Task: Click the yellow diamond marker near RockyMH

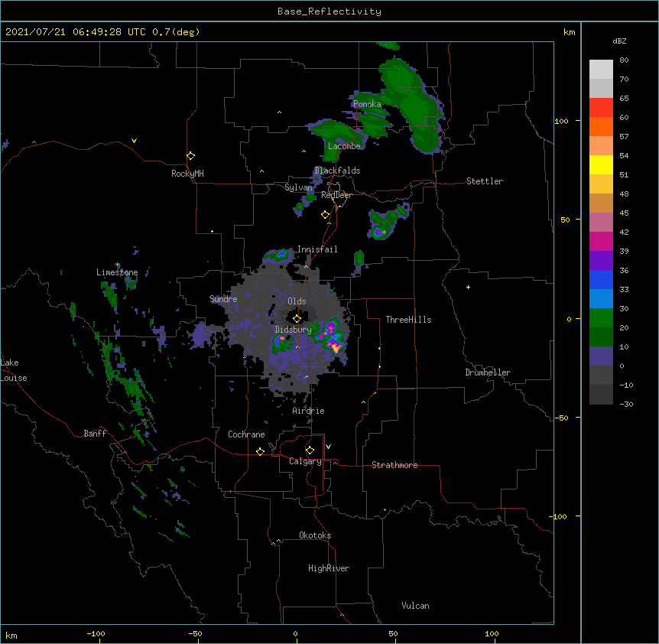Action: (x=191, y=156)
